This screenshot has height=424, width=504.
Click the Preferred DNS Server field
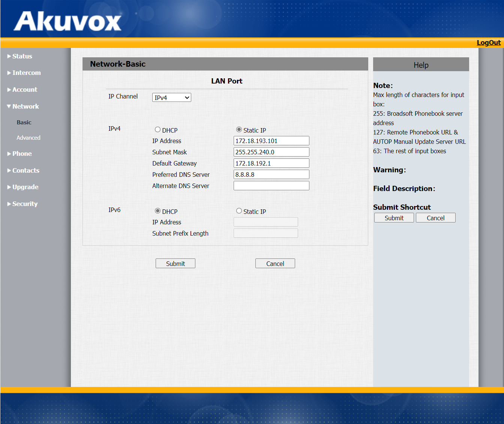pyautogui.click(x=271, y=174)
